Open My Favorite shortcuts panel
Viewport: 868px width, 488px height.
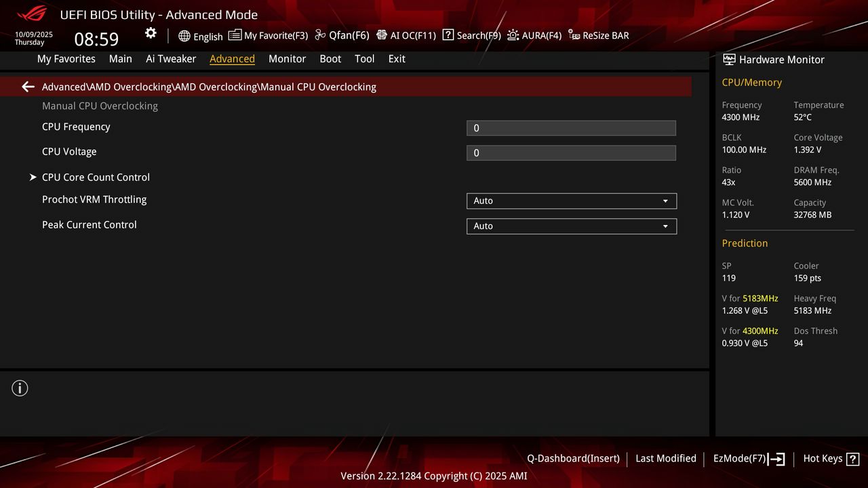click(x=269, y=35)
